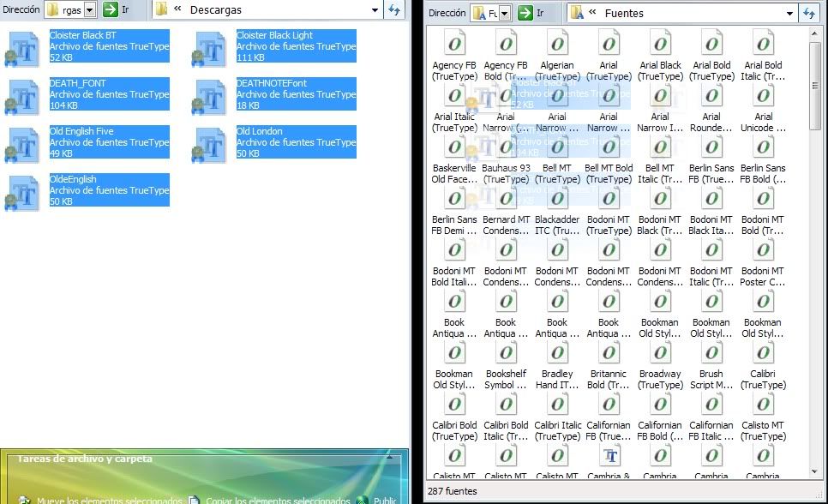Expand the Descargas breadcrumb dropdown arrow
The width and height of the screenshot is (828, 504).
point(375,10)
